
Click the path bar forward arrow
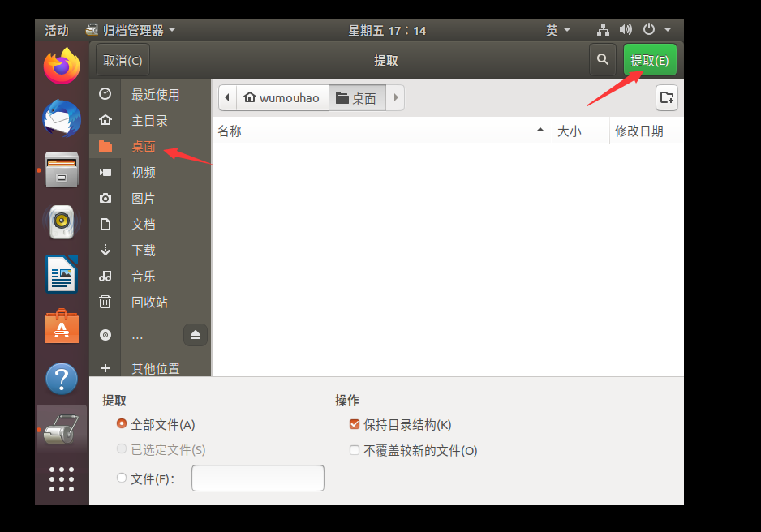click(396, 97)
